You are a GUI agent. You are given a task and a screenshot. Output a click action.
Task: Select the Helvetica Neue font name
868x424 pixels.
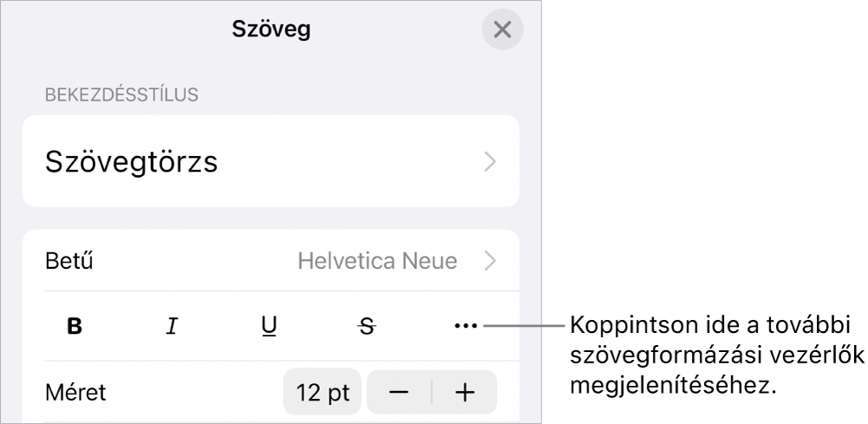[x=377, y=260]
